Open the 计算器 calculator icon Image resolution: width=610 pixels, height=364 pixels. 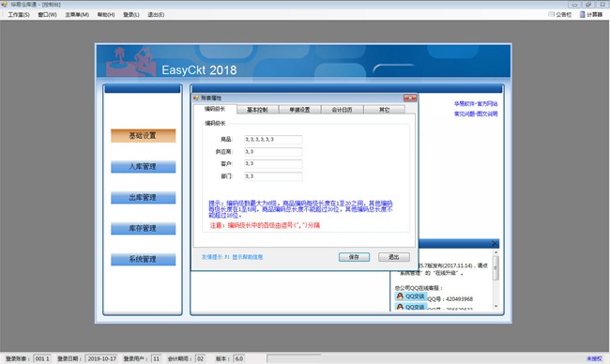pyautogui.click(x=590, y=15)
